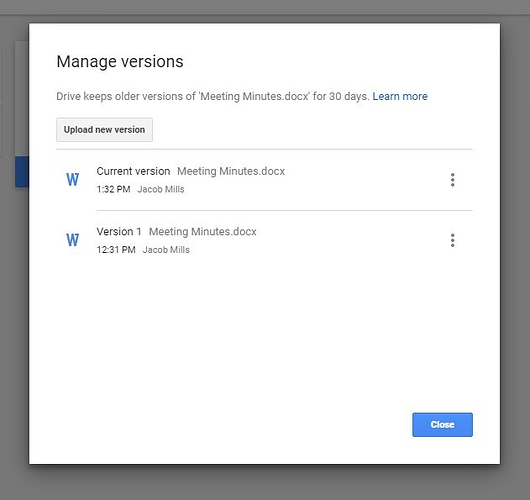Click the 1:32 PM timestamp
530x500 pixels.
click(114, 189)
